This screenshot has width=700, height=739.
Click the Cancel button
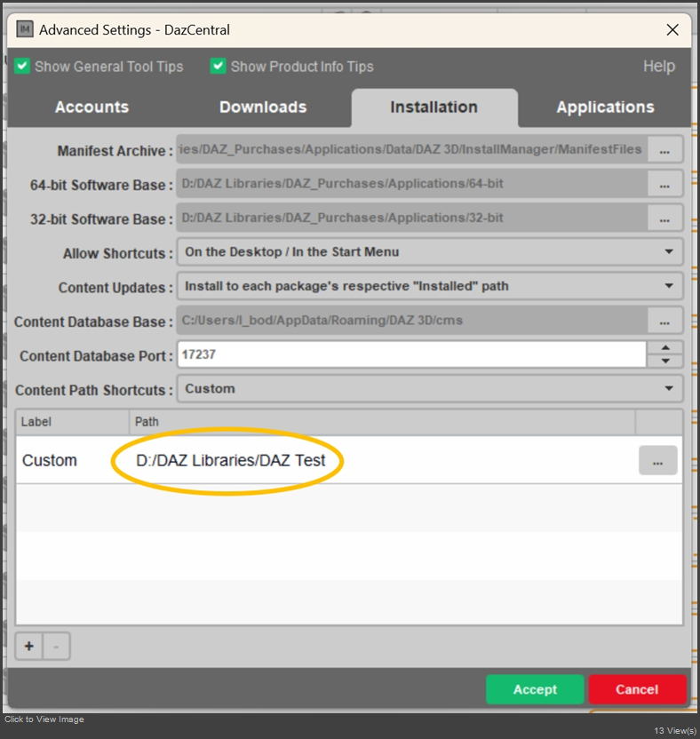tap(637, 689)
